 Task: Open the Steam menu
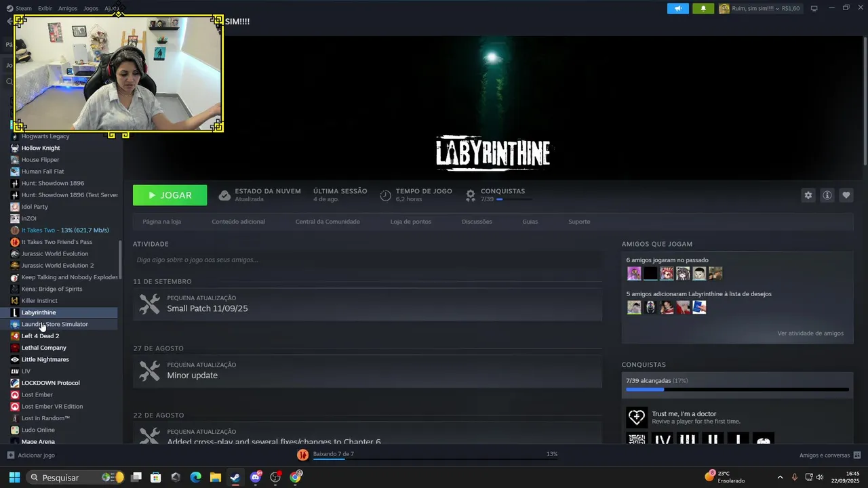(x=23, y=9)
